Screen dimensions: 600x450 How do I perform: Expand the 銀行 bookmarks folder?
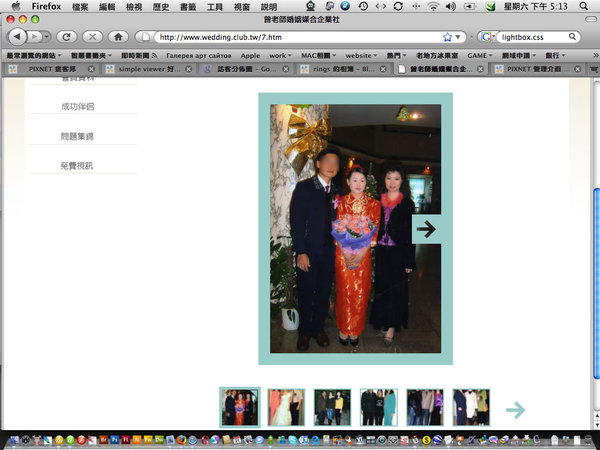click(x=555, y=55)
